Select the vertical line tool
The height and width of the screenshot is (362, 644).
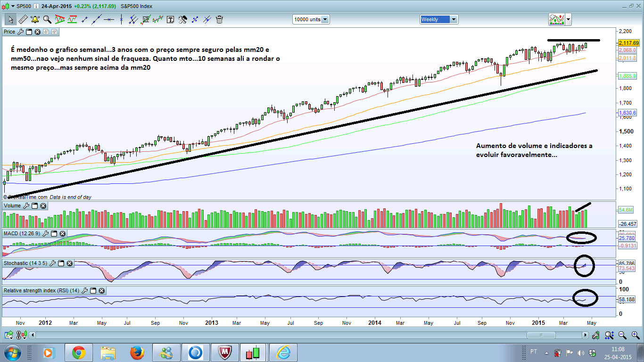122,19
